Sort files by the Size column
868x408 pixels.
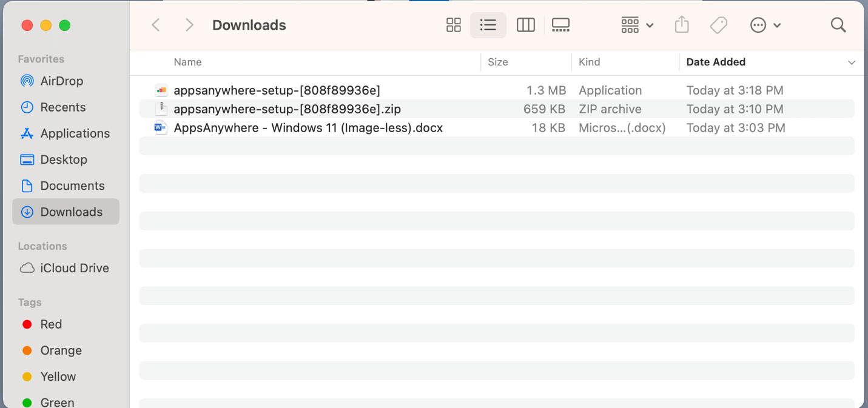coord(498,62)
